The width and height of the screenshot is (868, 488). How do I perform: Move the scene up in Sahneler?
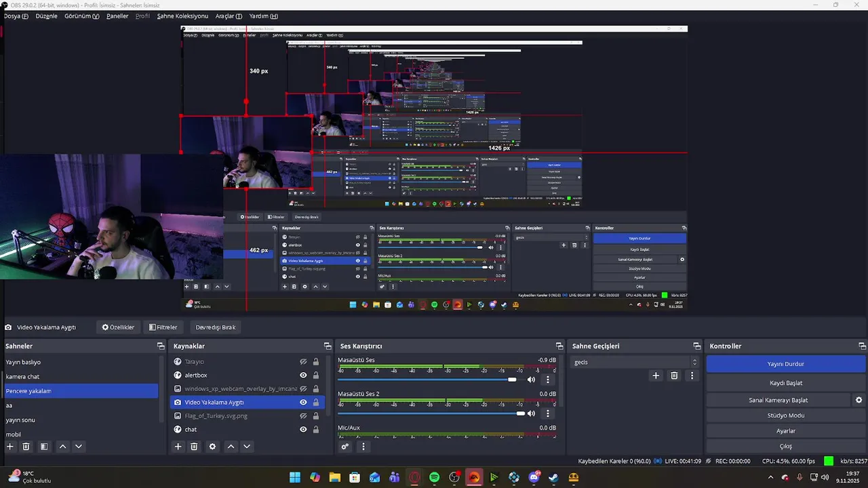(62, 447)
